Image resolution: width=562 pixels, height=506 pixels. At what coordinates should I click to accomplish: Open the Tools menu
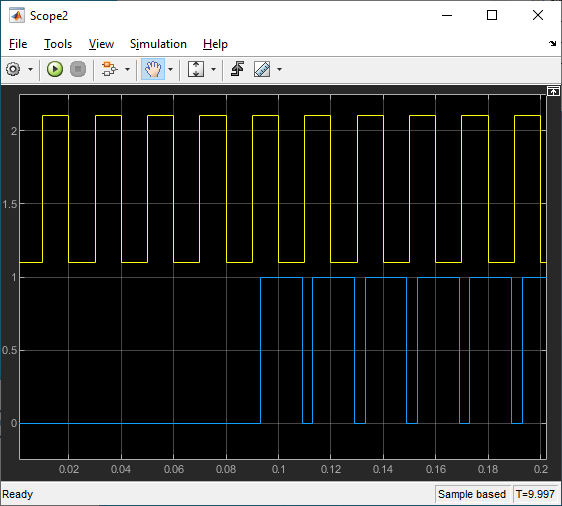point(58,44)
